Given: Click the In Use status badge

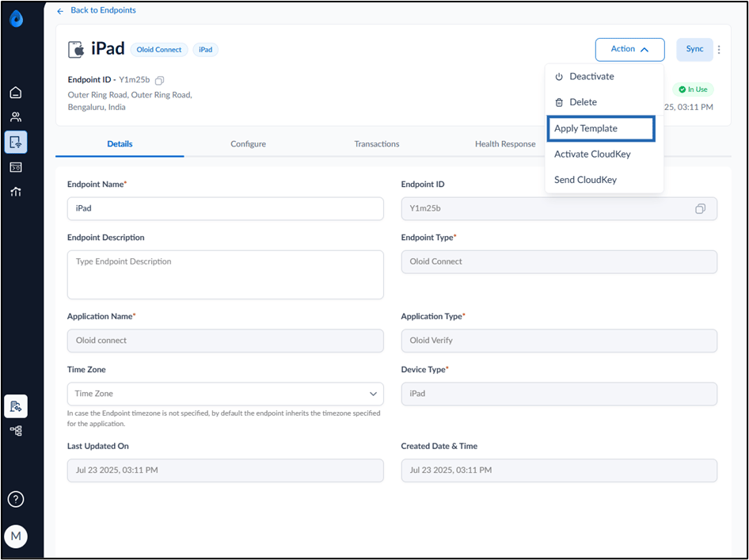Looking at the screenshot, I should (x=693, y=90).
